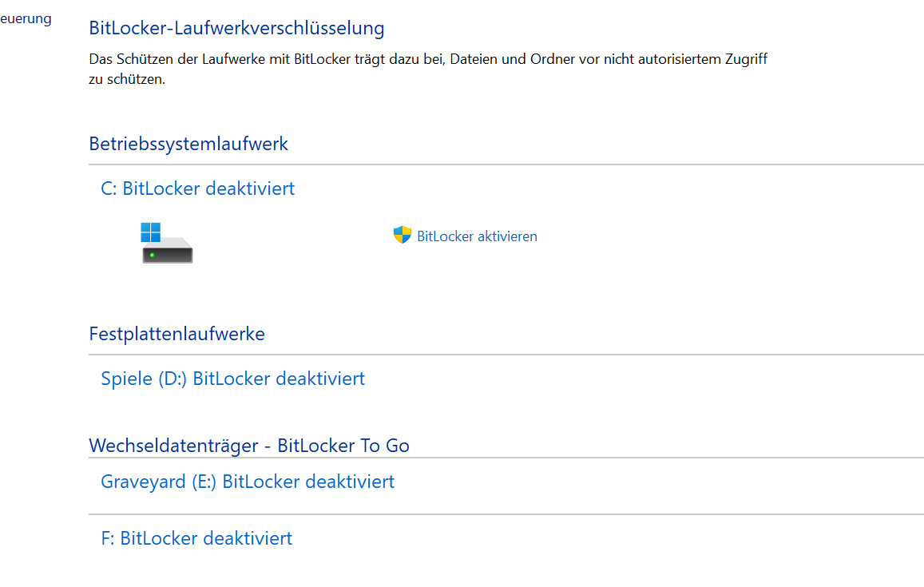Click the Betriebssystemlaufwerk section heading
The width and height of the screenshot is (924, 587).
[x=188, y=144]
